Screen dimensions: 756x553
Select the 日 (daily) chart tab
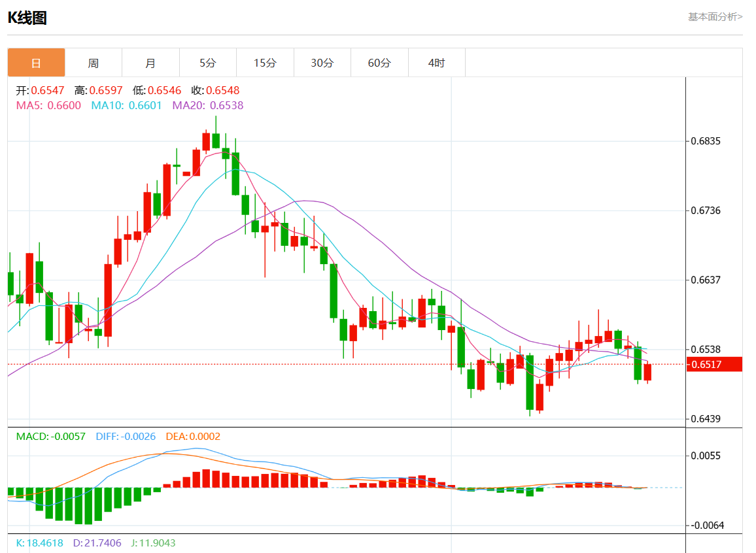pyautogui.click(x=36, y=63)
